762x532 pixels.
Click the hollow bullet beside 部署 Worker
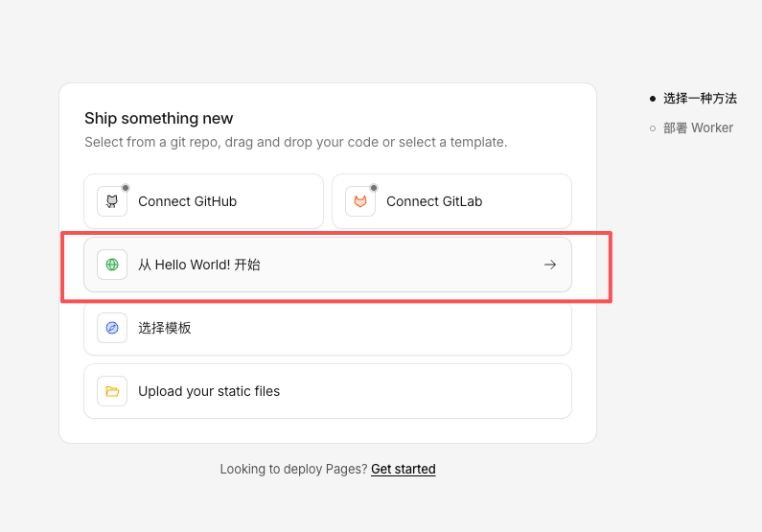coord(653,127)
